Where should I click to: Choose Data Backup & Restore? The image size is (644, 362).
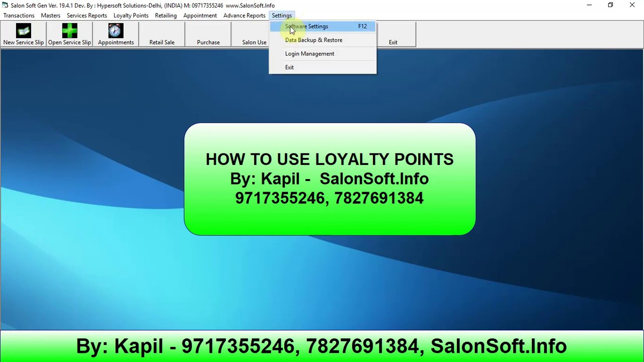pyautogui.click(x=323, y=40)
